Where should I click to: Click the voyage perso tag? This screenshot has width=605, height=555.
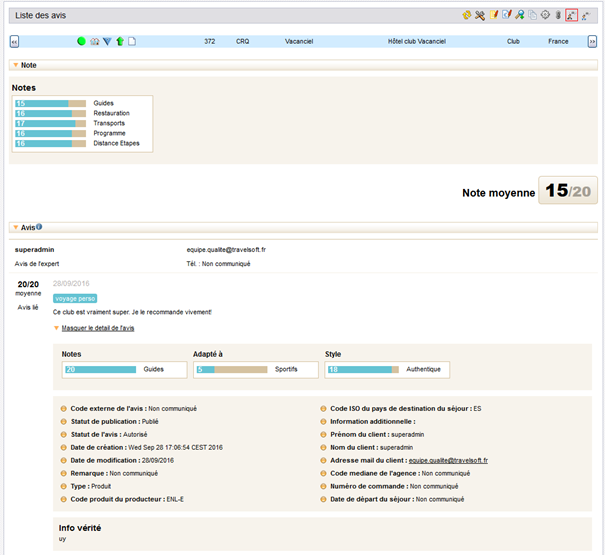[74, 298]
